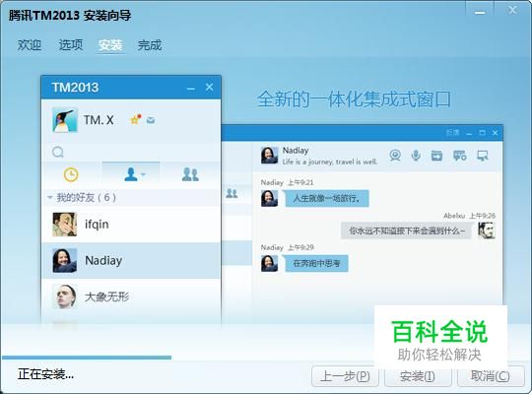
Task: Click the TM.X penguin avatar
Action: pyautogui.click(x=65, y=120)
